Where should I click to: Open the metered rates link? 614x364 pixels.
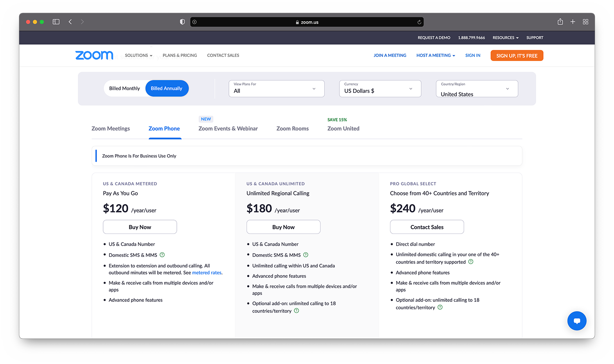pyautogui.click(x=207, y=272)
